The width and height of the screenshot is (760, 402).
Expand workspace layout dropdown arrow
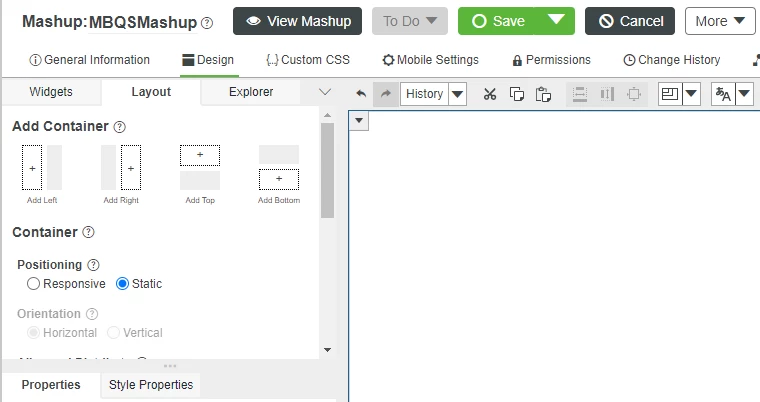(691, 94)
